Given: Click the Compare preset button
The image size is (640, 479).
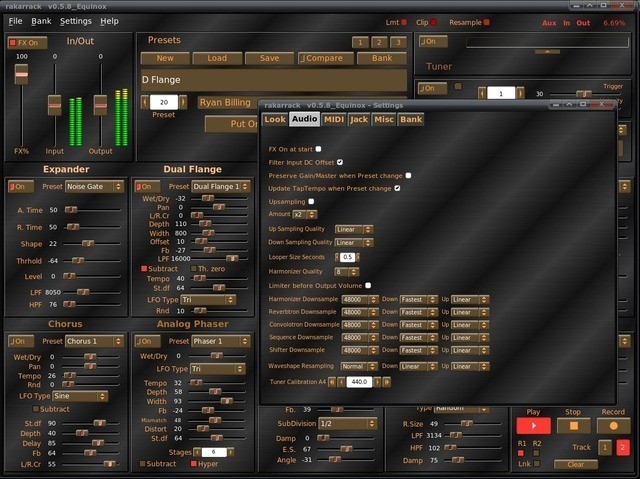Looking at the screenshot, I should [x=322, y=58].
